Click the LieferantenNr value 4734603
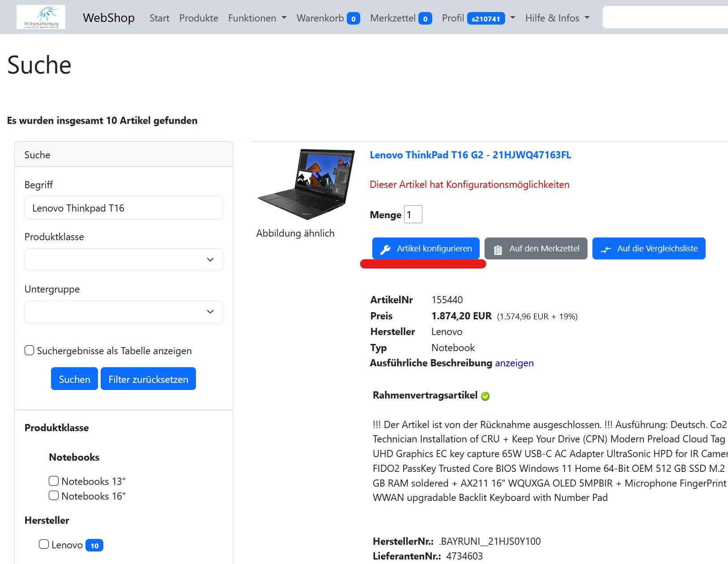Viewport: 728px width, 564px height. (x=464, y=556)
